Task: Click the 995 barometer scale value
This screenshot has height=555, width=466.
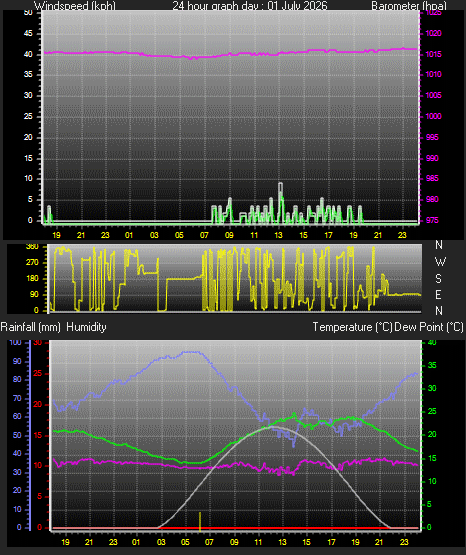Action: click(432, 137)
